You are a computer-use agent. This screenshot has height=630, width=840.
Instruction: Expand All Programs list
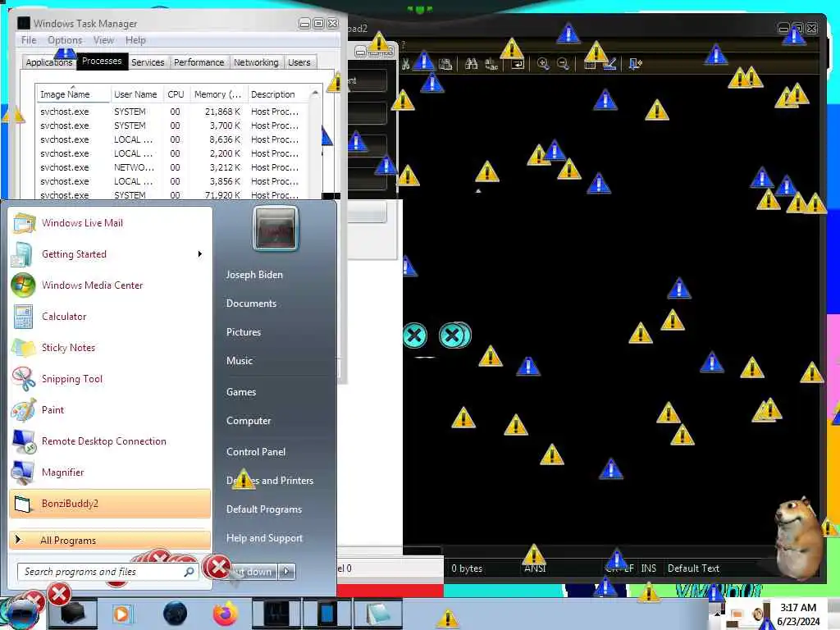click(110, 540)
